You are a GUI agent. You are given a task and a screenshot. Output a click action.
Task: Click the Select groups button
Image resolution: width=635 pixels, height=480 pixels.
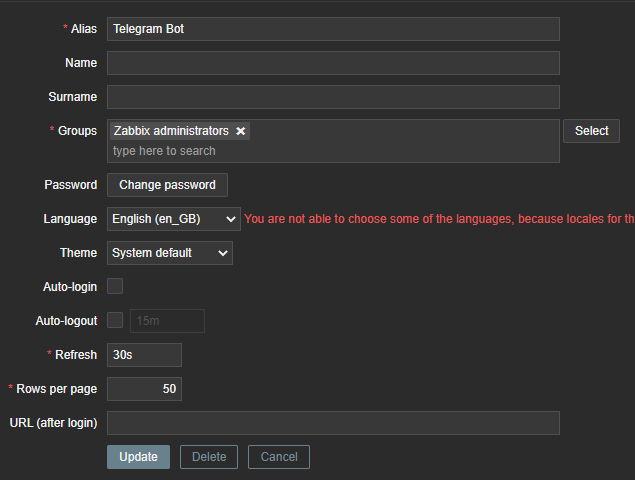coord(591,131)
